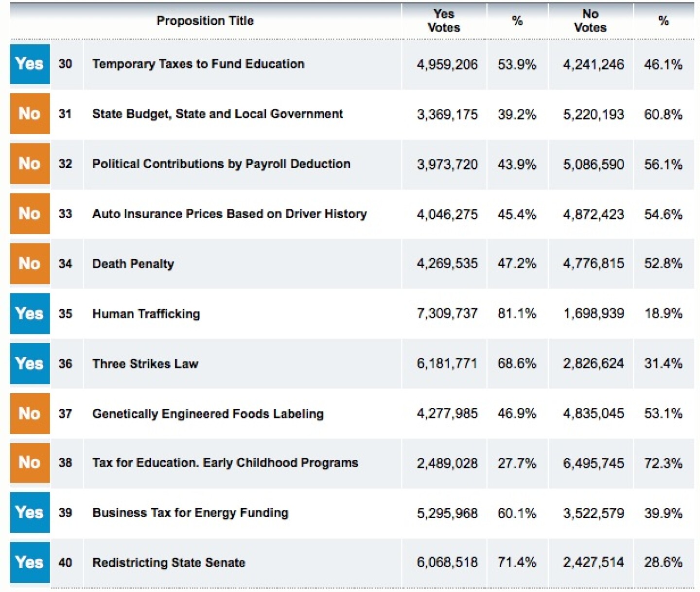700x592 pixels.
Task: Click the Proposition Title column header
Action: click(205, 21)
